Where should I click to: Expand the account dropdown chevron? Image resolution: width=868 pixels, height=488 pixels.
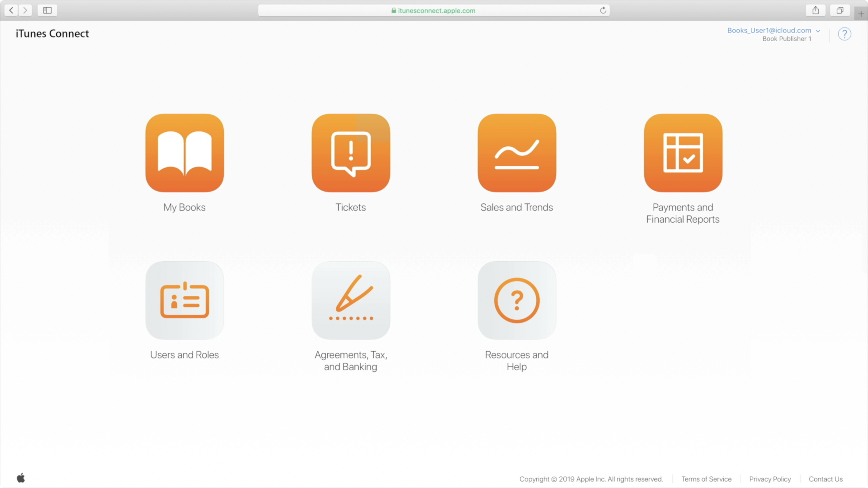click(818, 31)
